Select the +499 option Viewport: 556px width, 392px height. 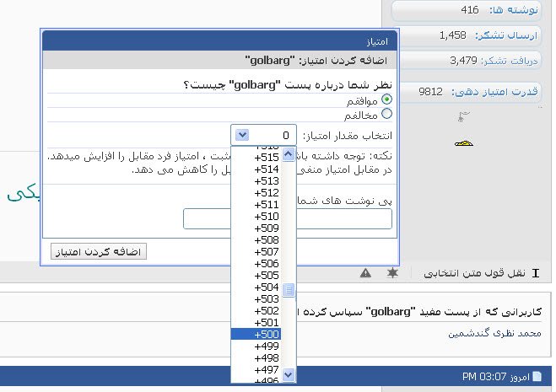[256, 346]
